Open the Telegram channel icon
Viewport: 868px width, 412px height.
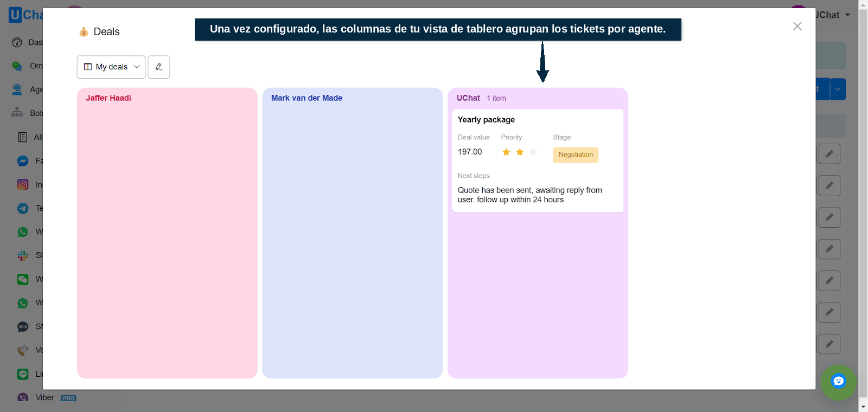pos(23,208)
